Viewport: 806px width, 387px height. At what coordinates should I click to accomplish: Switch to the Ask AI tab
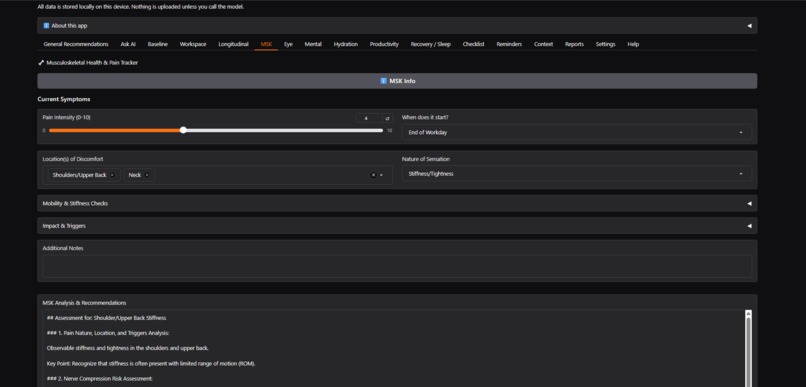coord(128,44)
